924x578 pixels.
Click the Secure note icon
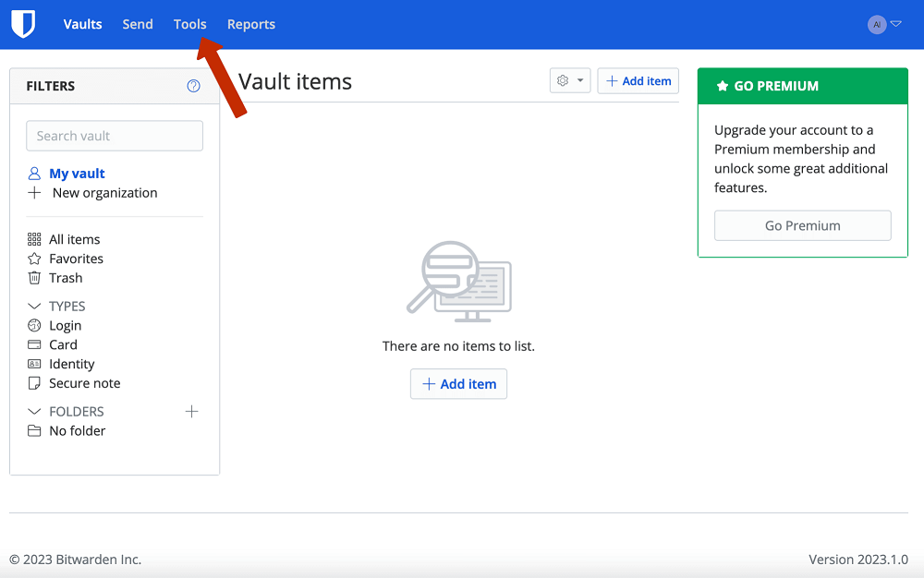tap(34, 383)
